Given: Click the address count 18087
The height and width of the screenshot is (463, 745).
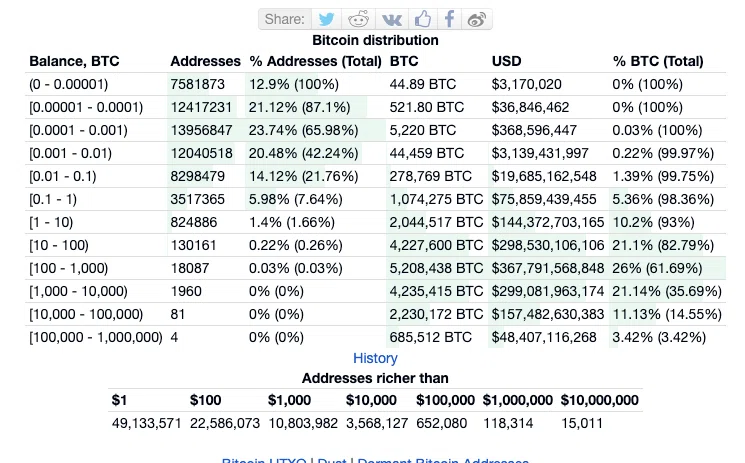Looking at the screenshot, I should (190, 269).
